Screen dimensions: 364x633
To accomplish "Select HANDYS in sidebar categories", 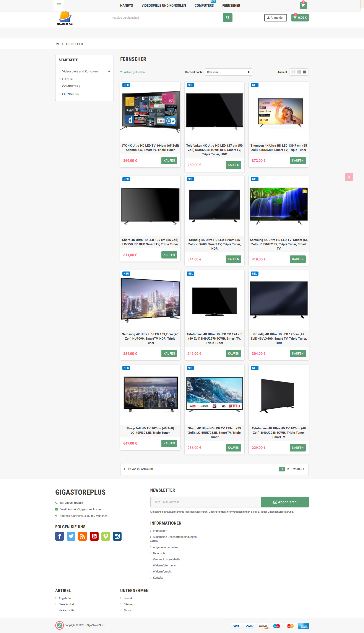I will point(68,79).
